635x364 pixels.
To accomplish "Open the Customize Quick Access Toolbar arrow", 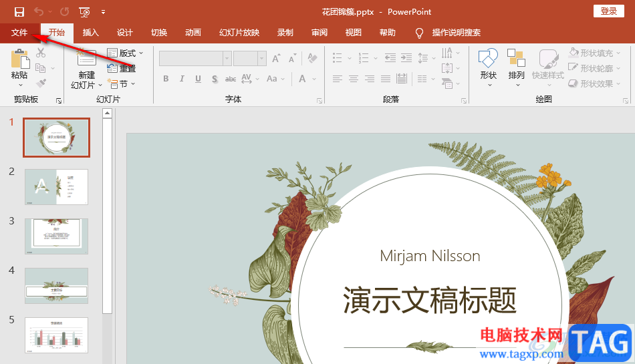I will [x=103, y=12].
